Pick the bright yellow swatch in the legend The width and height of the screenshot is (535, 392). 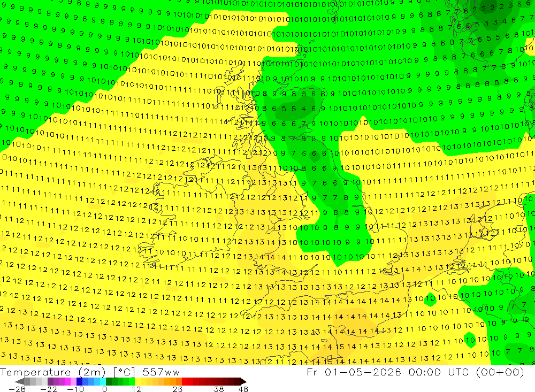(x=138, y=381)
